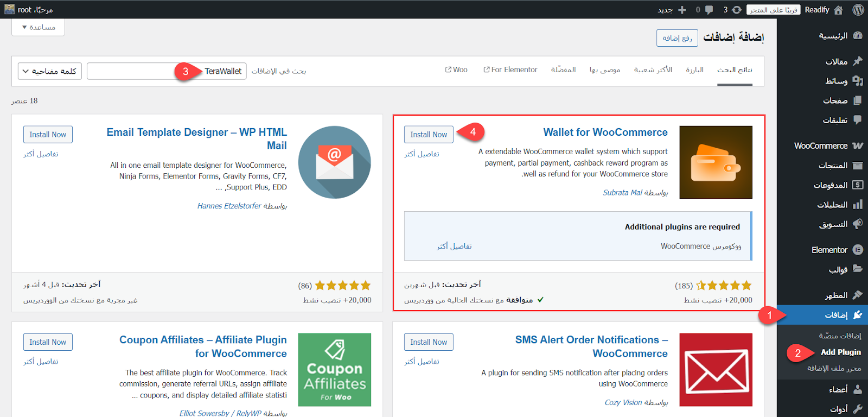Open the WordPress logo menu
This screenshot has width=868, height=417.
pos(858,10)
